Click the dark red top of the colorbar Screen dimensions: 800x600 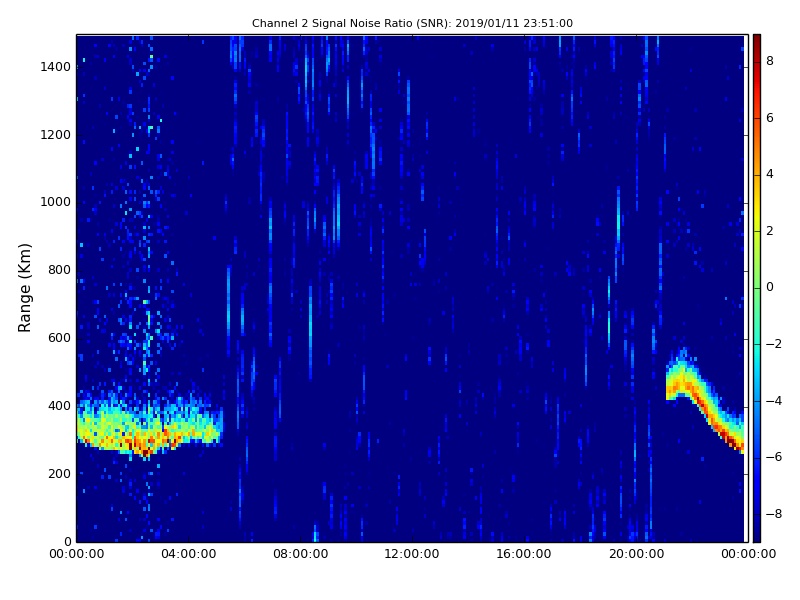757,43
